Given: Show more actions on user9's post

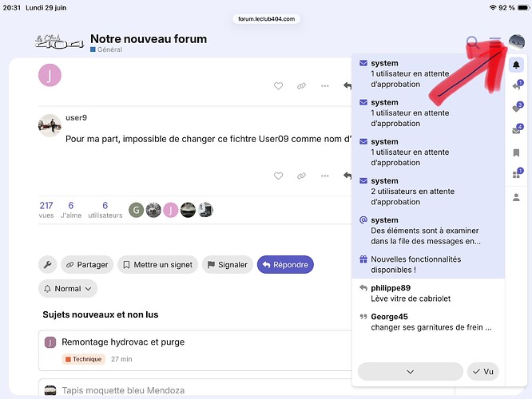Looking at the screenshot, I should pyautogui.click(x=324, y=176).
